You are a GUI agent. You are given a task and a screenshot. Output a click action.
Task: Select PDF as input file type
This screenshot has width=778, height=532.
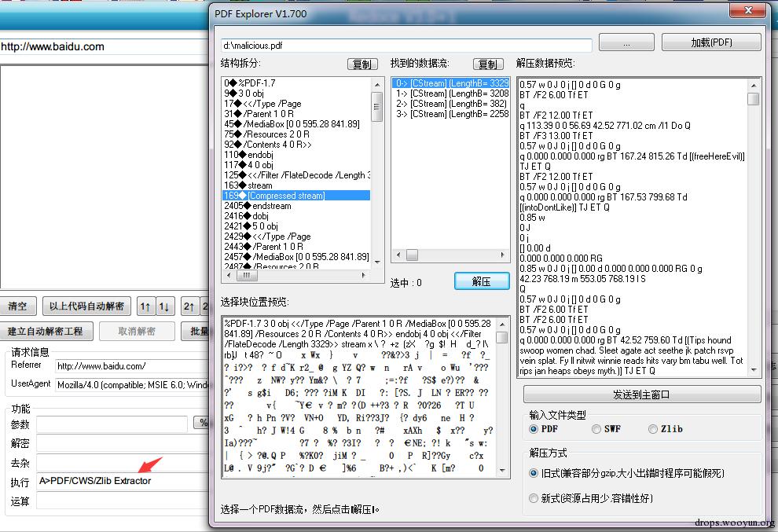pos(534,429)
